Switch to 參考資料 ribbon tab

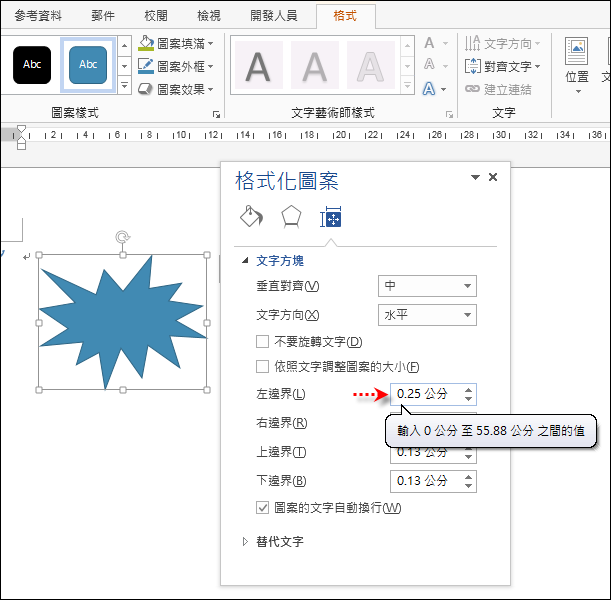coord(38,16)
